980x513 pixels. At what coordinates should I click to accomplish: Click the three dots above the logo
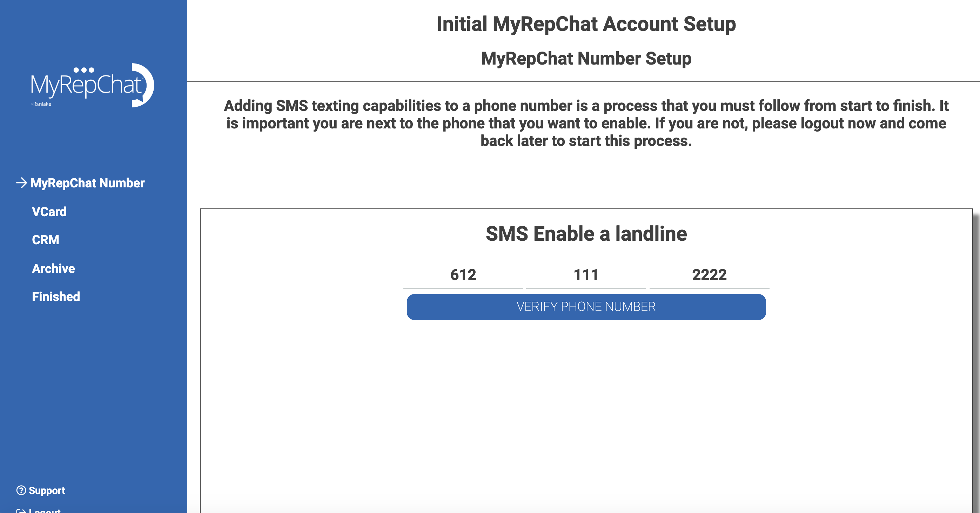[84, 69]
